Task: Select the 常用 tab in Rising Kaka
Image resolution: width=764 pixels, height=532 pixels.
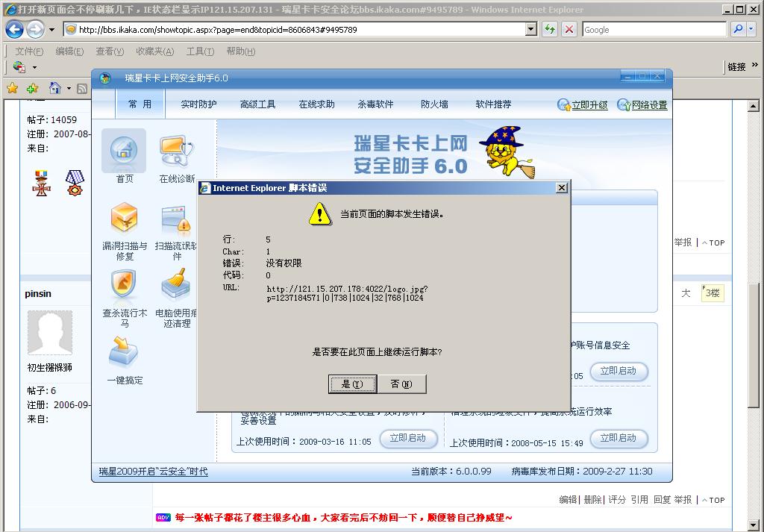Action: coord(140,104)
